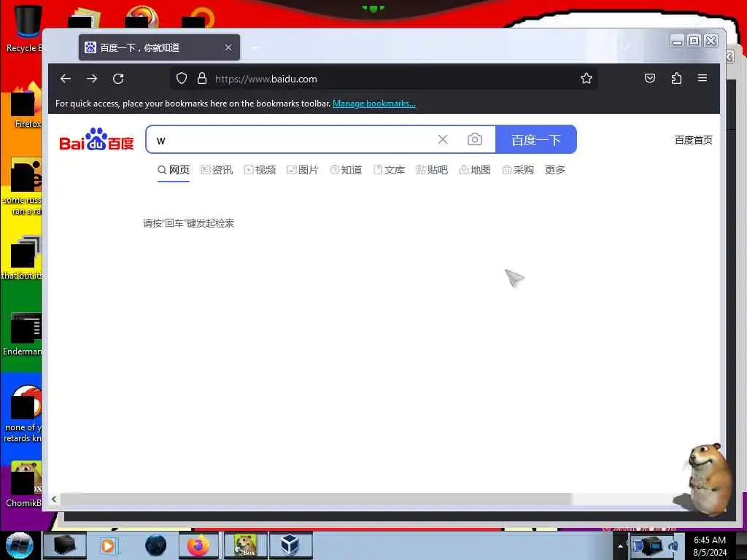Click the padlock site info icon

(x=202, y=79)
